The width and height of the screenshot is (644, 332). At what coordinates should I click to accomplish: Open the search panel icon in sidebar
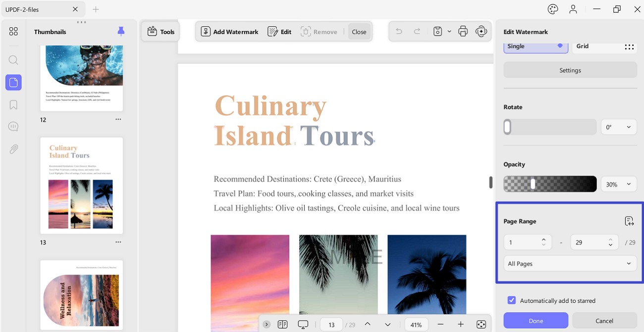point(13,60)
